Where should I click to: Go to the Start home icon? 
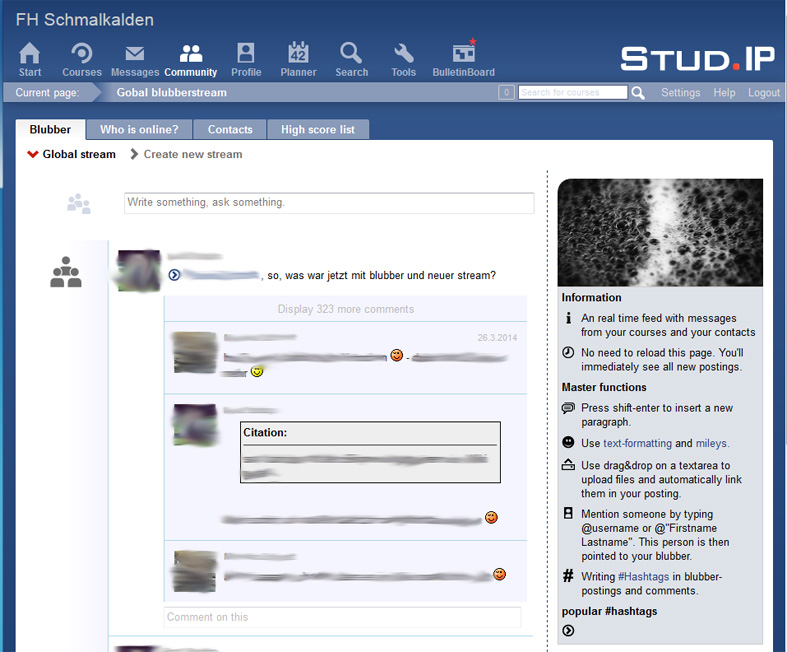[x=30, y=53]
